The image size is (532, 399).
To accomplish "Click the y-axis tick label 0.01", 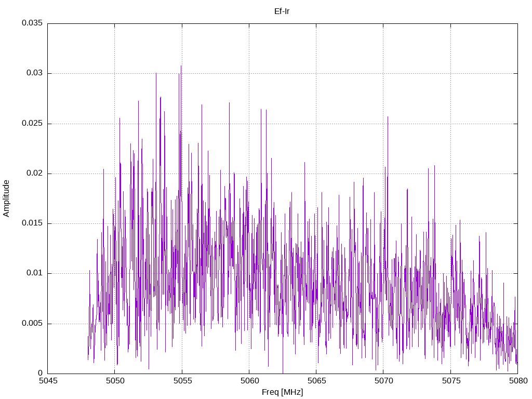I will [35, 273].
